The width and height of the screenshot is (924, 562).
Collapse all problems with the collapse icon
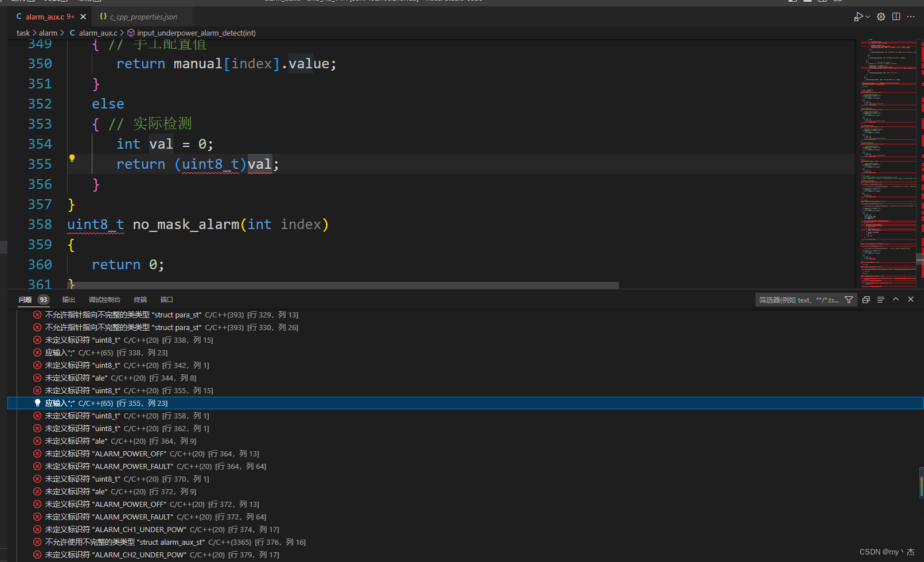point(866,300)
